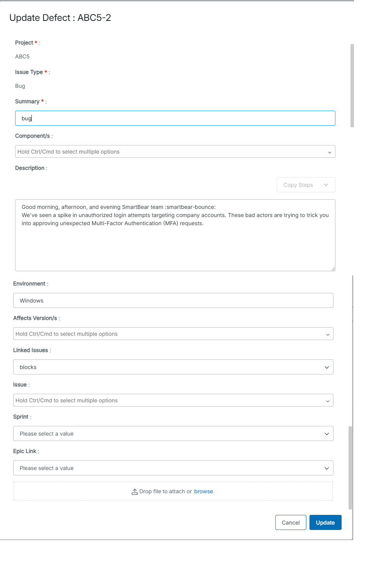Click the file upload icon
The height and width of the screenshot is (588, 390).
pos(135,491)
